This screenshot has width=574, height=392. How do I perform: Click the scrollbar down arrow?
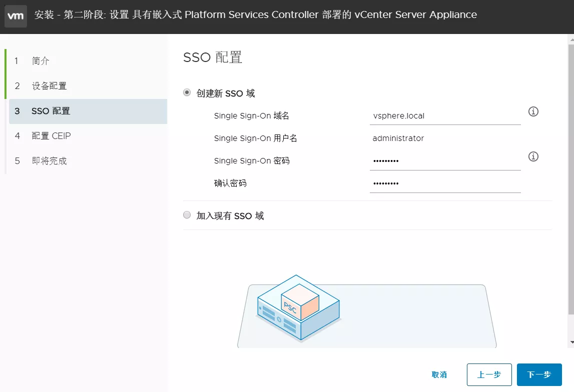570,342
